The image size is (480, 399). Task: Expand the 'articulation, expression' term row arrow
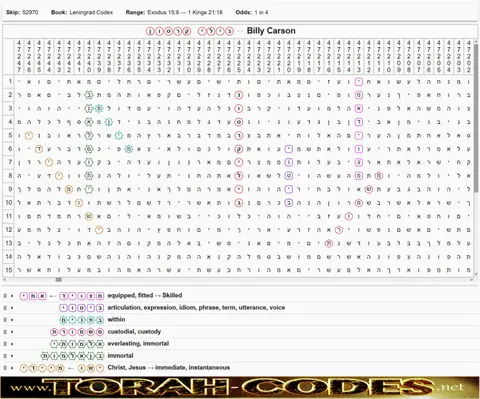click(12, 308)
